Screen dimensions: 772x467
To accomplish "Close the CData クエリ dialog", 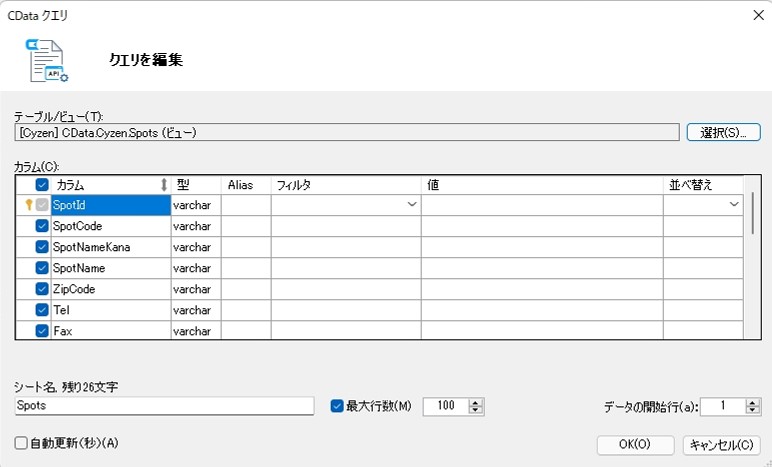I will click(x=758, y=15).
